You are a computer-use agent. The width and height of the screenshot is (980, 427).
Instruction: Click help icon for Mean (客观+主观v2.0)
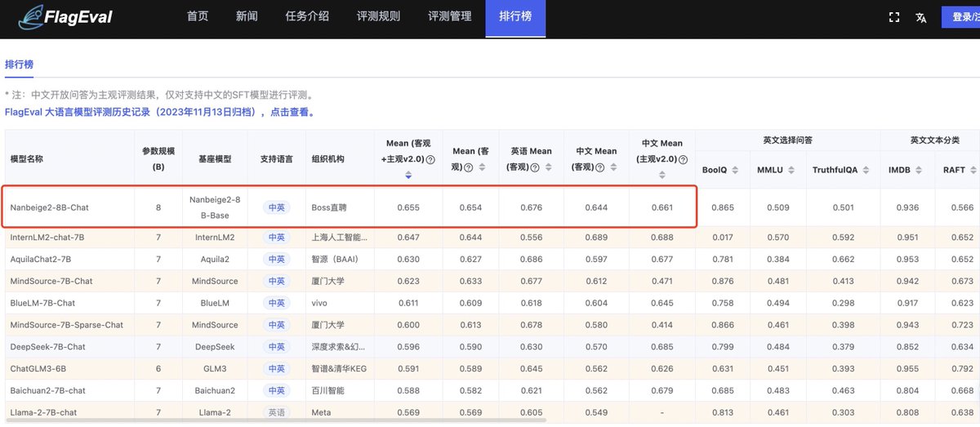click(430, 159)
